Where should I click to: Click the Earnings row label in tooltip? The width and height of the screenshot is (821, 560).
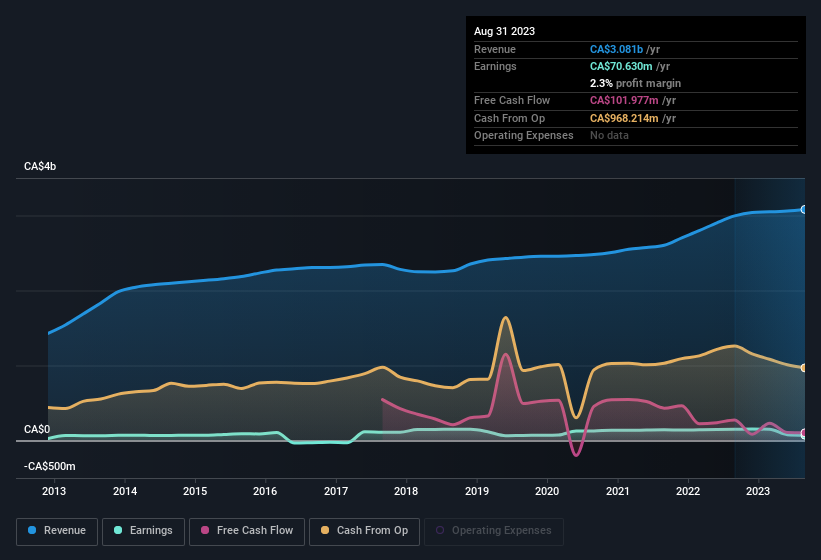pos(495,66)
